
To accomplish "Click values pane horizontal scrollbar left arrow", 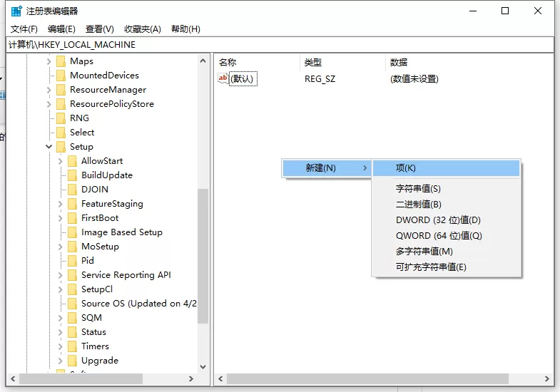I will [220, 378].
